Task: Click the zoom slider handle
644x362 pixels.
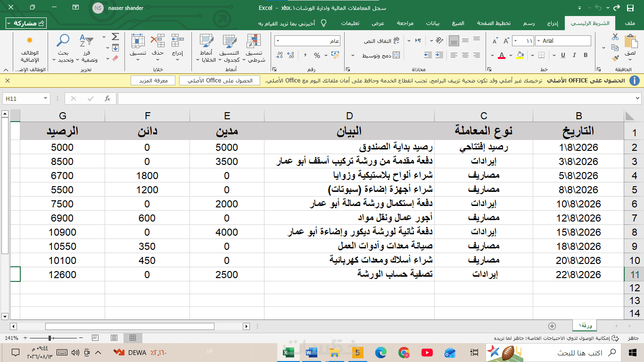Action: [50, 338]
